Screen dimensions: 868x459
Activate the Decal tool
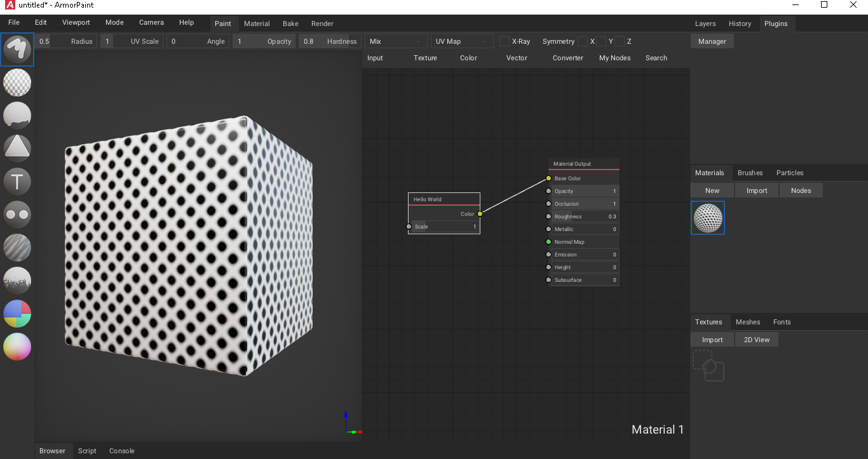coord(17,147)
